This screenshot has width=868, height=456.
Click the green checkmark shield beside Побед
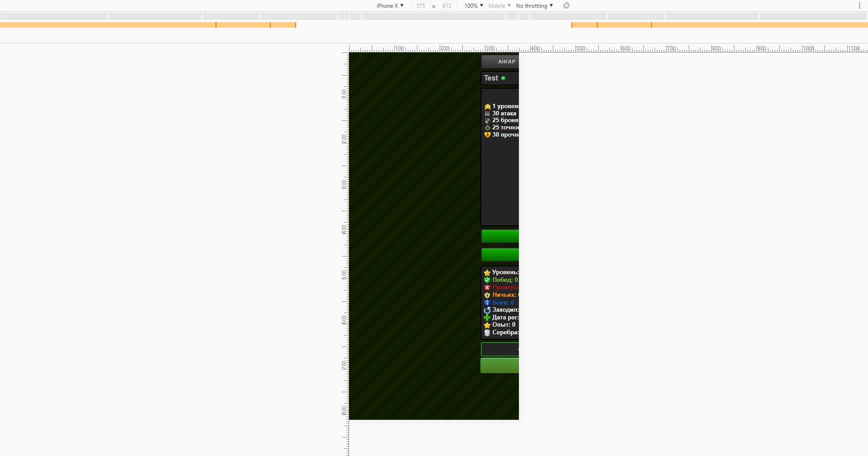[487, 280]
